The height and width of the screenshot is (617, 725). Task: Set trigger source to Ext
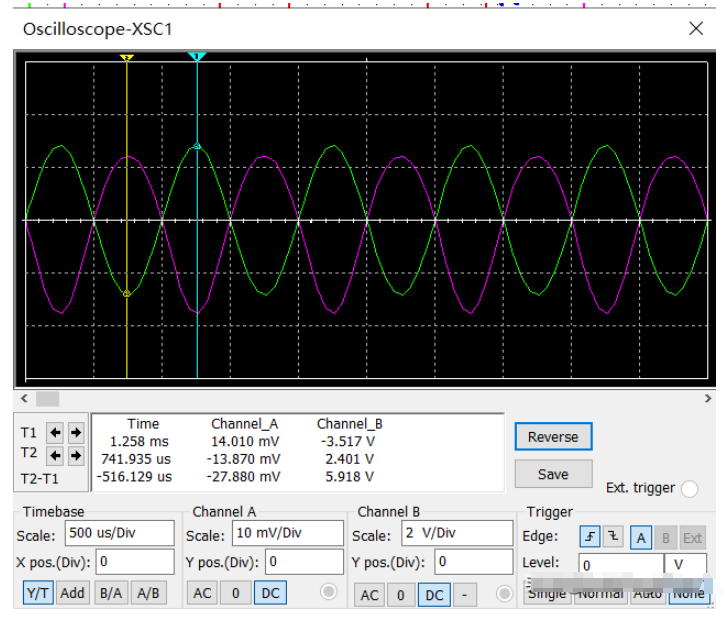click(693, 538)
